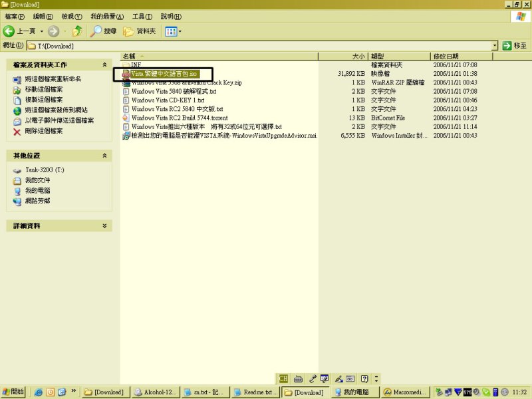
Task: Open the back history dropdown arrow
Action: click(x=42, y=31)
